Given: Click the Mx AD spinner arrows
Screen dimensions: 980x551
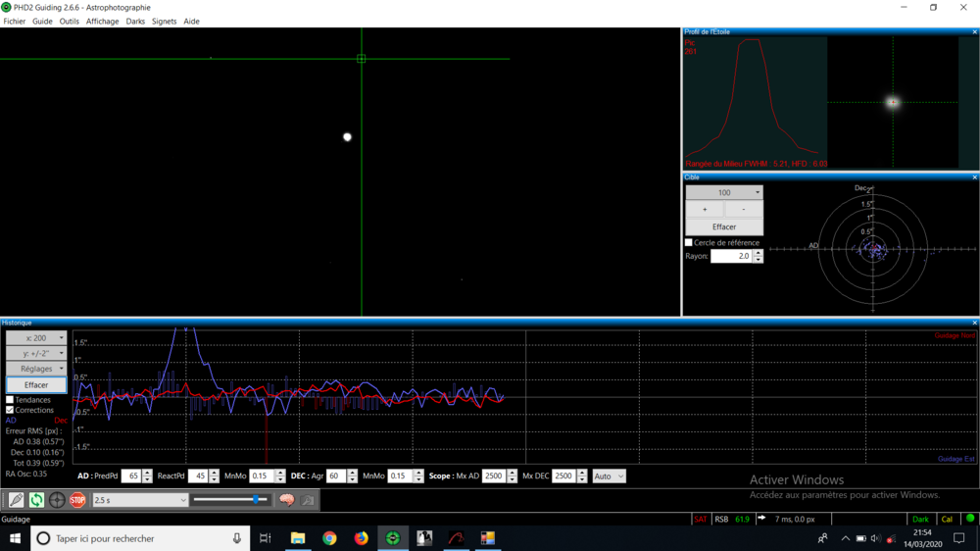Looking at the screenshot, I should click(513, 476).
